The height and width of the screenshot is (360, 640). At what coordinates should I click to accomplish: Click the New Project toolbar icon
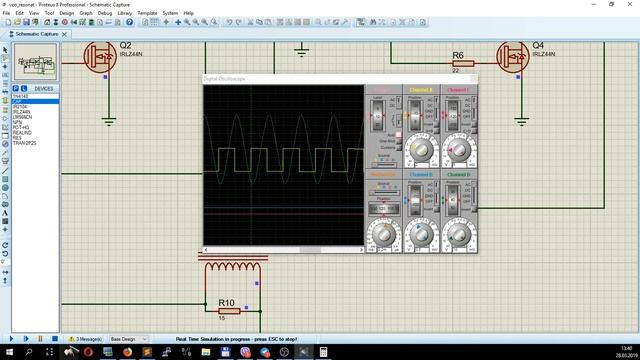coord(8,22)
